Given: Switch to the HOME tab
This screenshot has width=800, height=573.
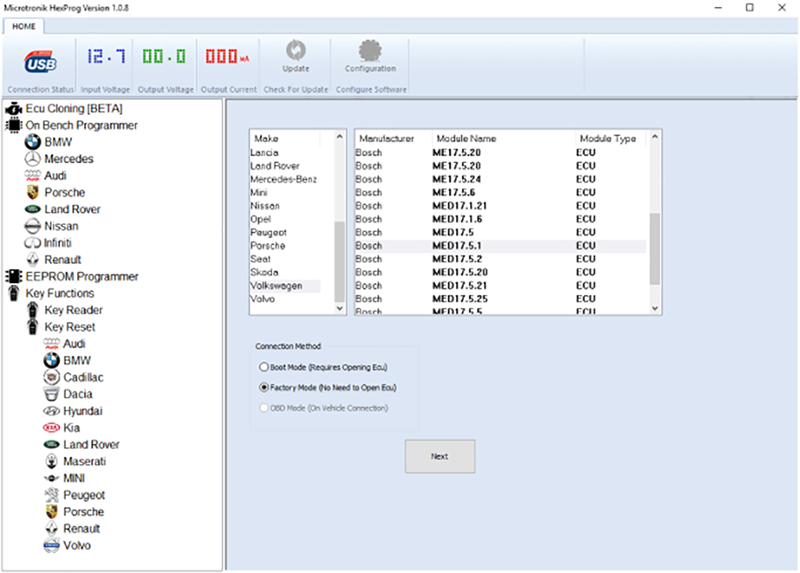Looking at the screenshot, I should pos(24,26).
